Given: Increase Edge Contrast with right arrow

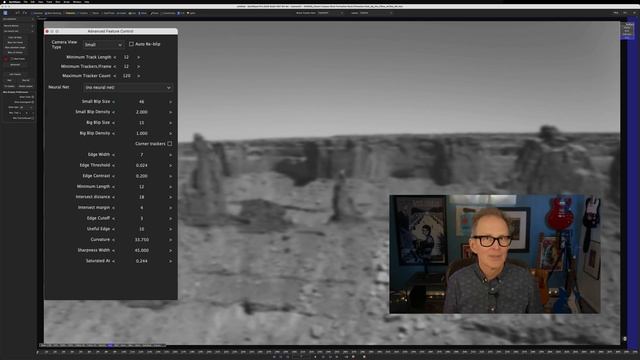Looking at the screenshot, I should pos(170,176).
